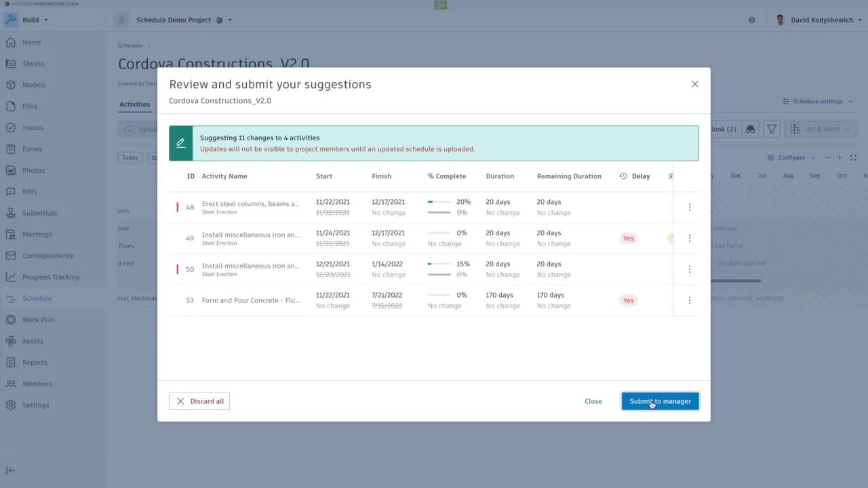Open more options for activity 50
The width and height of the screenshot is (868, 488).
click(690, 270)
